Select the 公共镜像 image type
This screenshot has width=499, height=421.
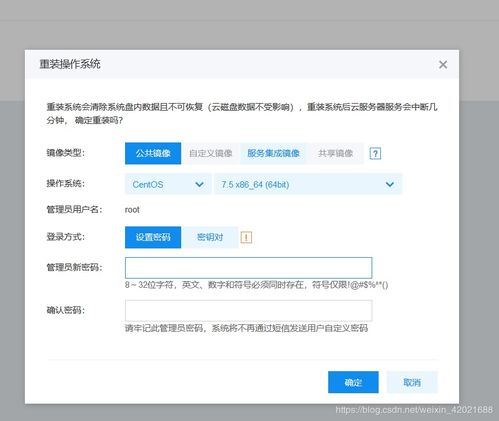coord(153,153)
